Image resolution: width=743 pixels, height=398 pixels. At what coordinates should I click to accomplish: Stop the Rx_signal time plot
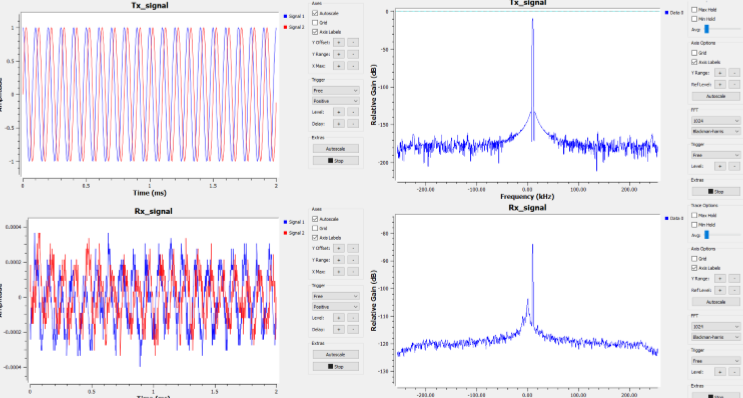coord(335,366)
